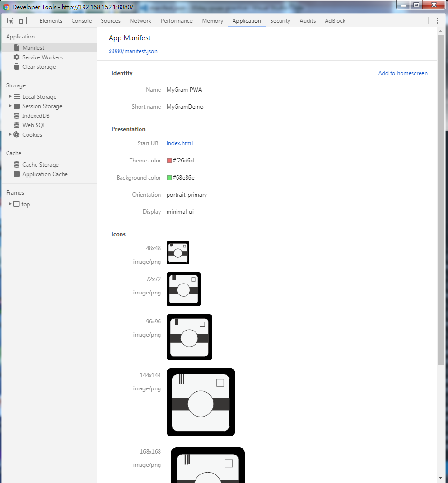Click the Local Storage grid icon

click(x=17, y=97)
